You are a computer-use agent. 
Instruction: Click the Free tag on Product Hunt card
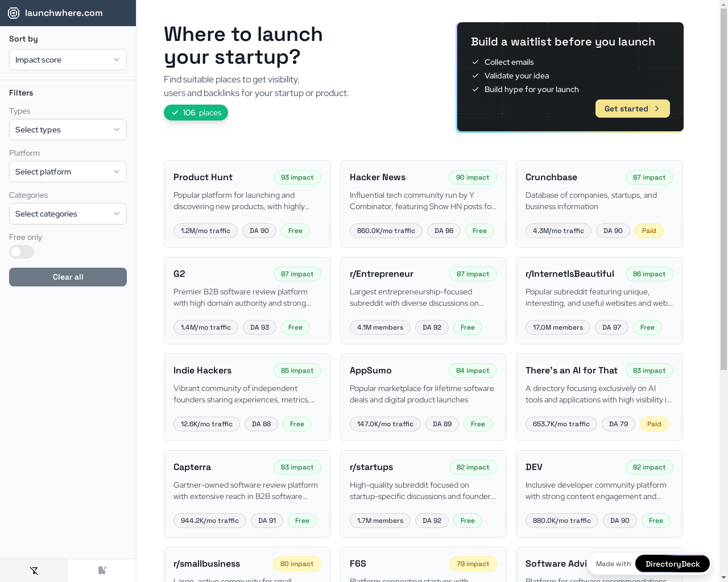pyautogui.click(x=295, y=231)
